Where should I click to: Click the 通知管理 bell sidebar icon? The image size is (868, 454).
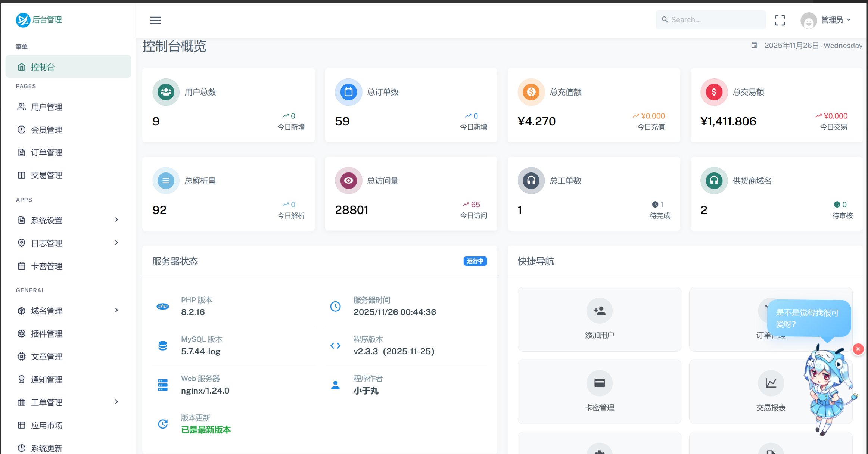point(21,379)
